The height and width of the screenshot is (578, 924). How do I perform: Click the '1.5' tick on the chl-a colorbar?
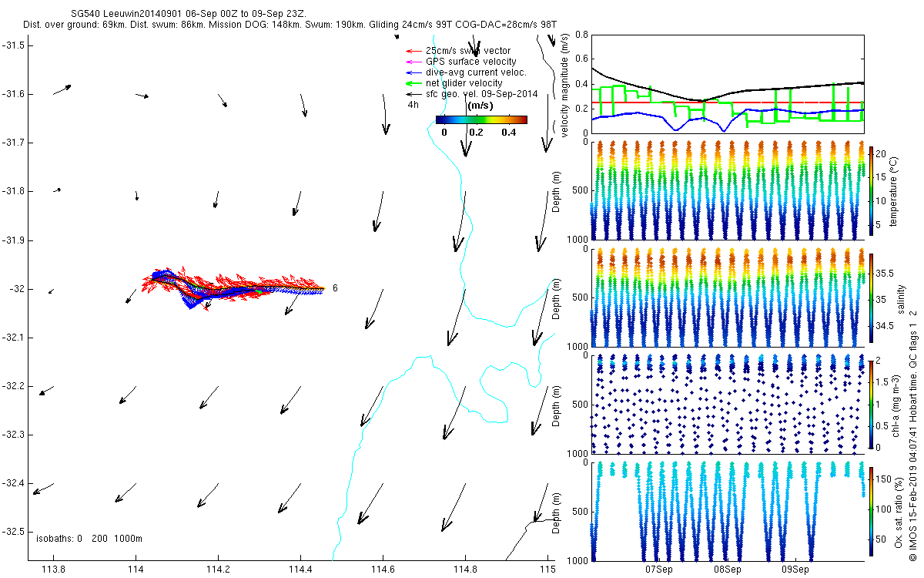click(x=881, y=381)
